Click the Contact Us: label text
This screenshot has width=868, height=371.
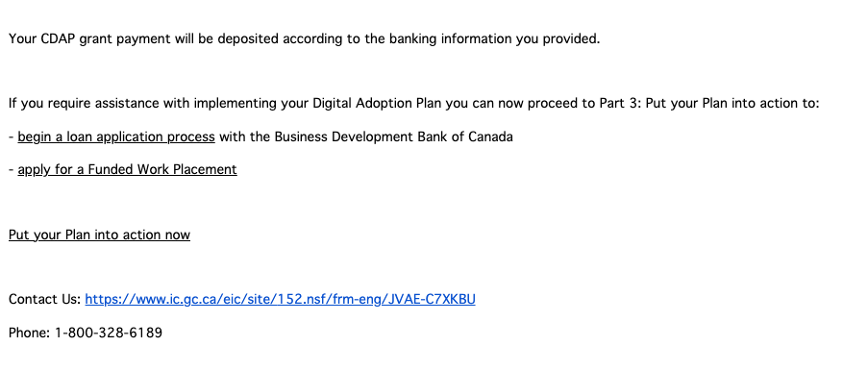pos(45,300)
